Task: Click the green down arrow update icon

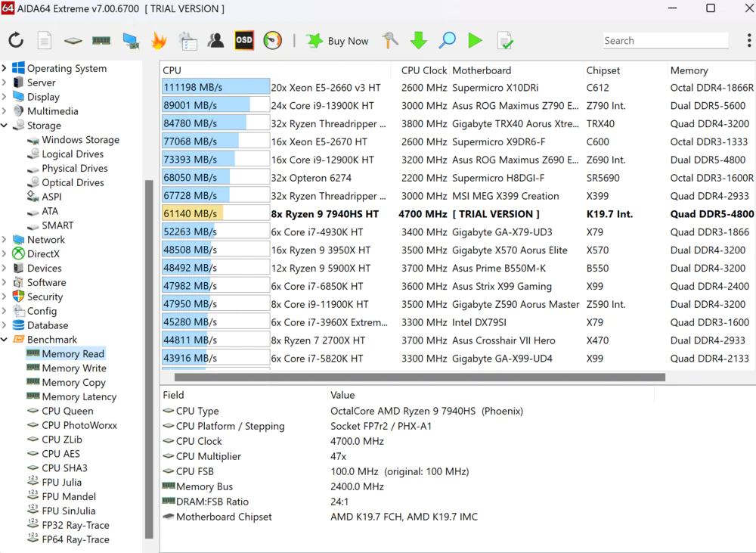Action: (x=419, y=41)
